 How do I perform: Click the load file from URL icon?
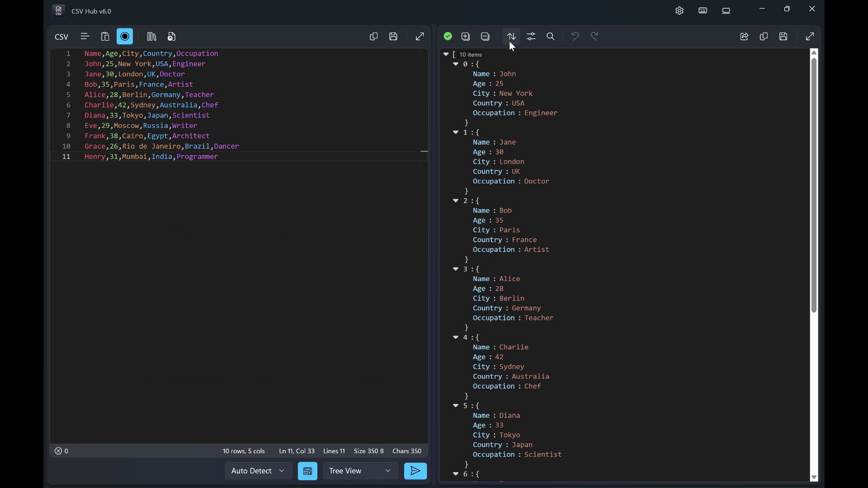(173, 37)
